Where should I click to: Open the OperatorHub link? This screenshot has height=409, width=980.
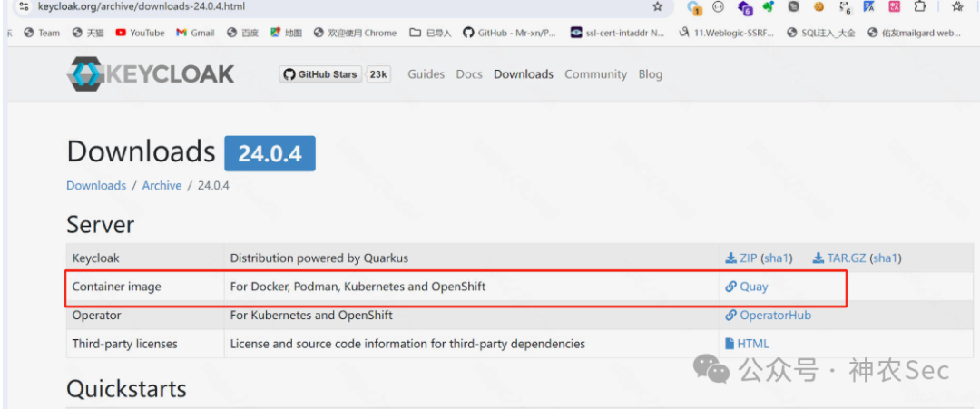point(769,316)
